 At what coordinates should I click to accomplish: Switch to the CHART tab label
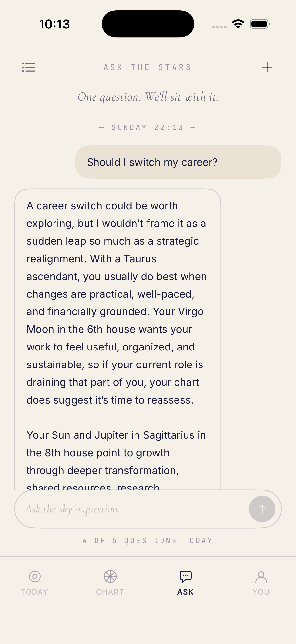coord(110,592)
